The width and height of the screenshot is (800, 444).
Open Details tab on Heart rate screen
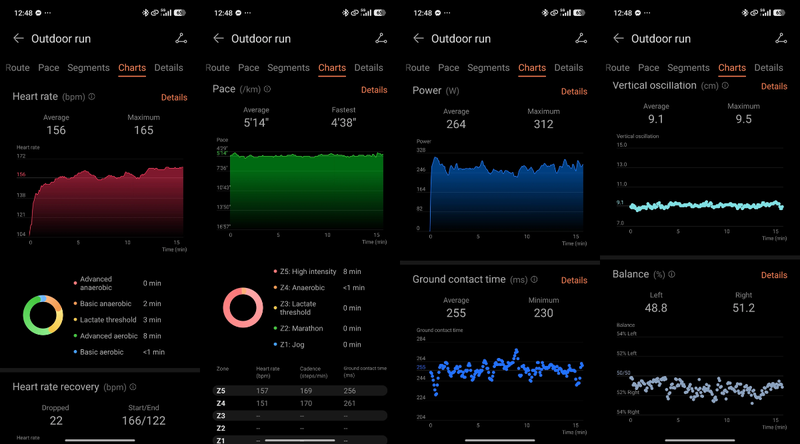169,68
